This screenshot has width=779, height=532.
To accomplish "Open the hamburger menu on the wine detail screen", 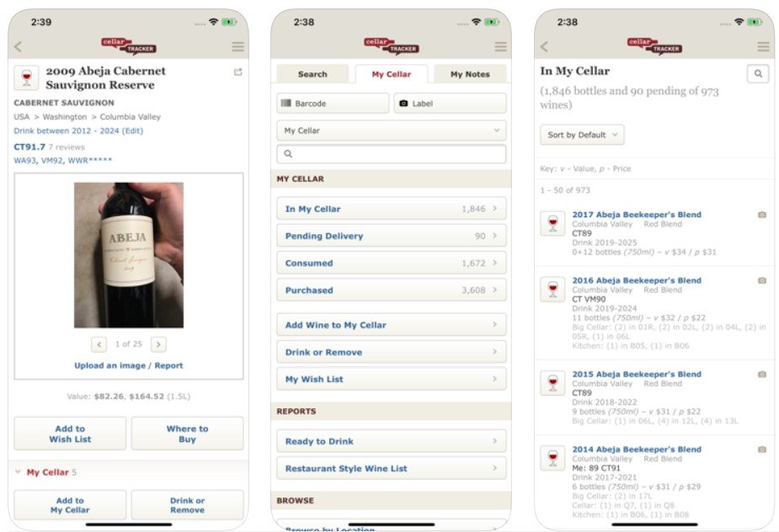I will [238, 46].
